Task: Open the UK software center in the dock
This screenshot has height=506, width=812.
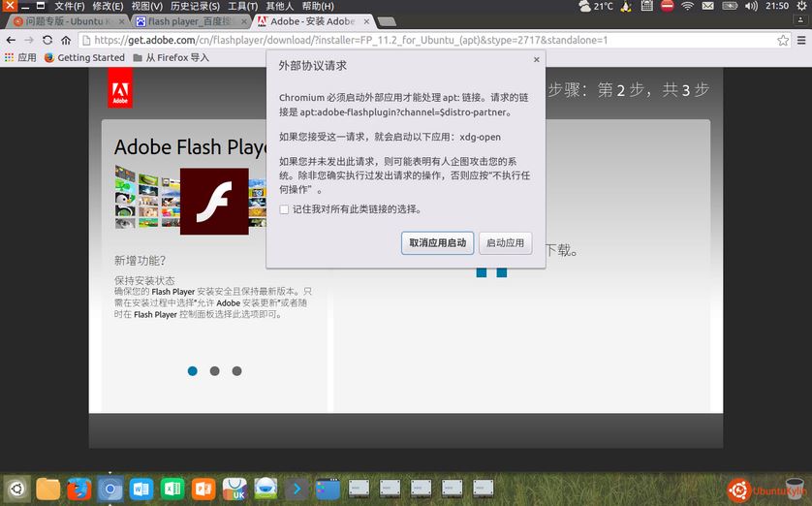Action: (x=234, y=489)
